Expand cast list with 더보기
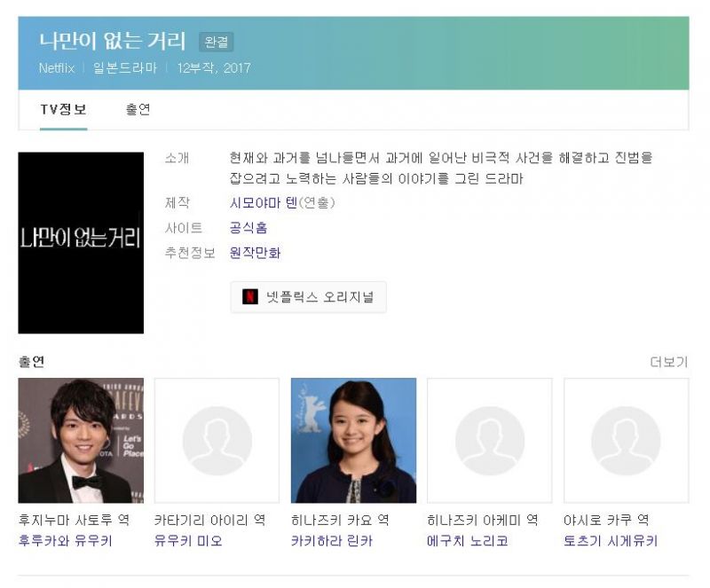The image size is (710, 588). (x=668, y=362)
